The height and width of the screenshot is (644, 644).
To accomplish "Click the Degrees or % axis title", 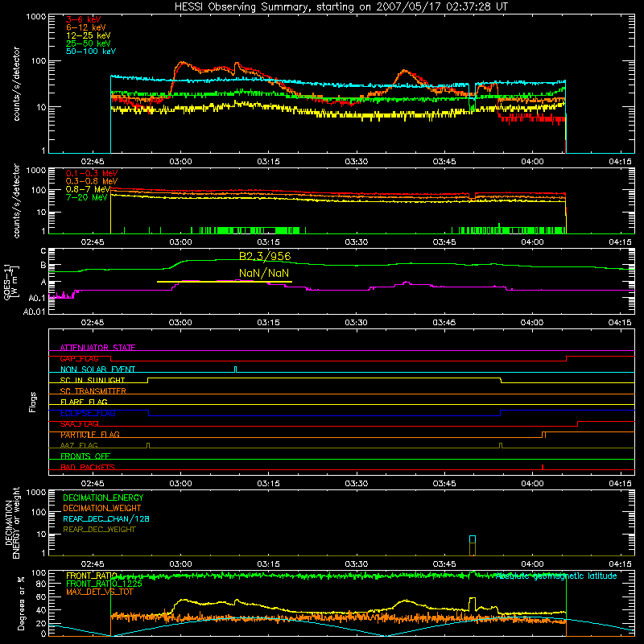I will (x=21, y=603).
